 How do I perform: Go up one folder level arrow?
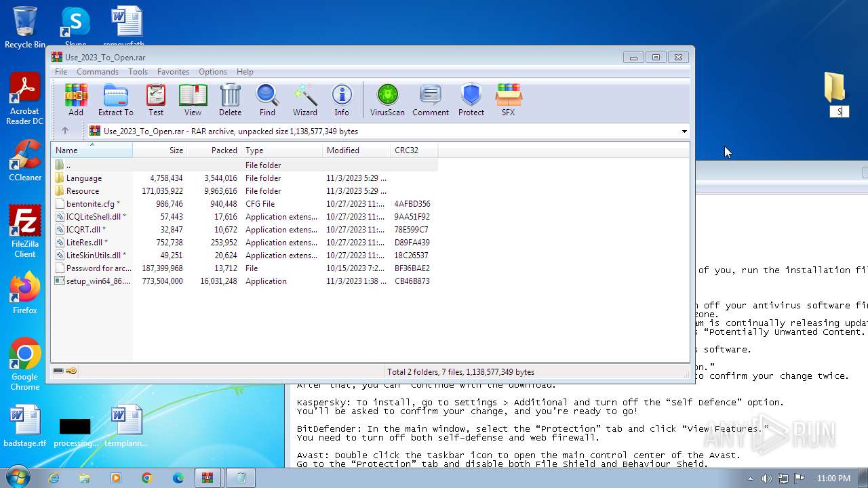65,131
